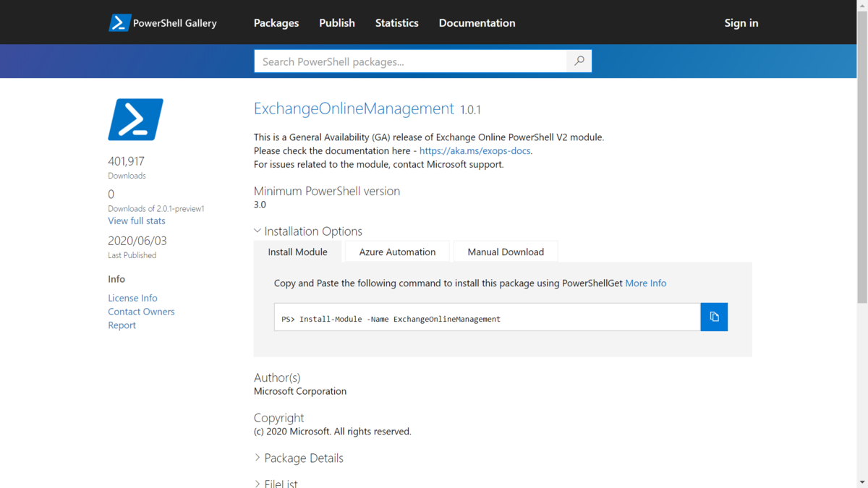Open the Contact Owners link

(141, 311)
